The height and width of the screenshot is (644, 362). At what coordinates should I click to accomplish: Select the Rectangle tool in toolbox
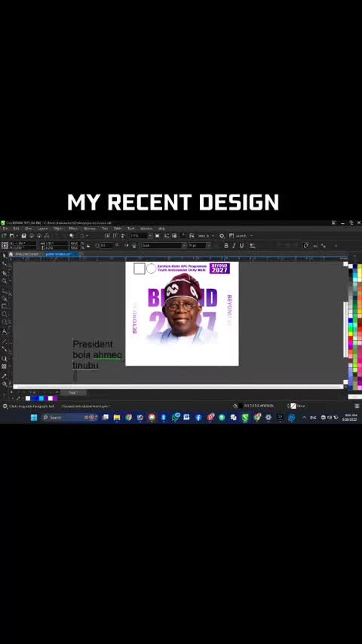point(5,306)
